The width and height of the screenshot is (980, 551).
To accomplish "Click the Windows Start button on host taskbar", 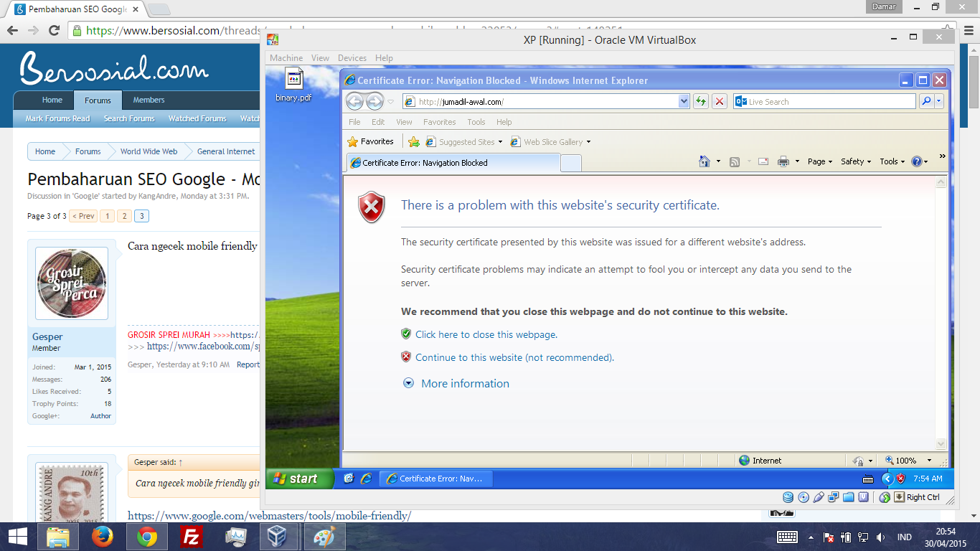I will click(x=18, y=536).
